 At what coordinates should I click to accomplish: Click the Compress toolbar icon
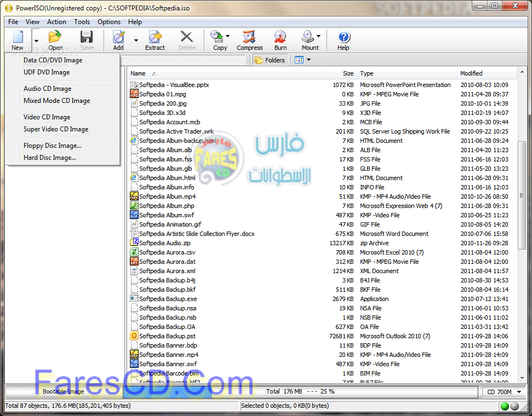pos(249,37)
